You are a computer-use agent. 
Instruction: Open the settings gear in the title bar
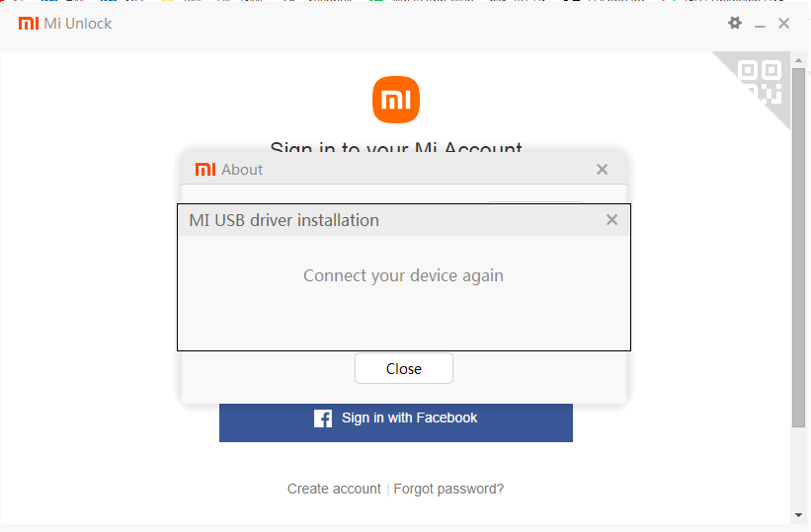tap(735, 24)
